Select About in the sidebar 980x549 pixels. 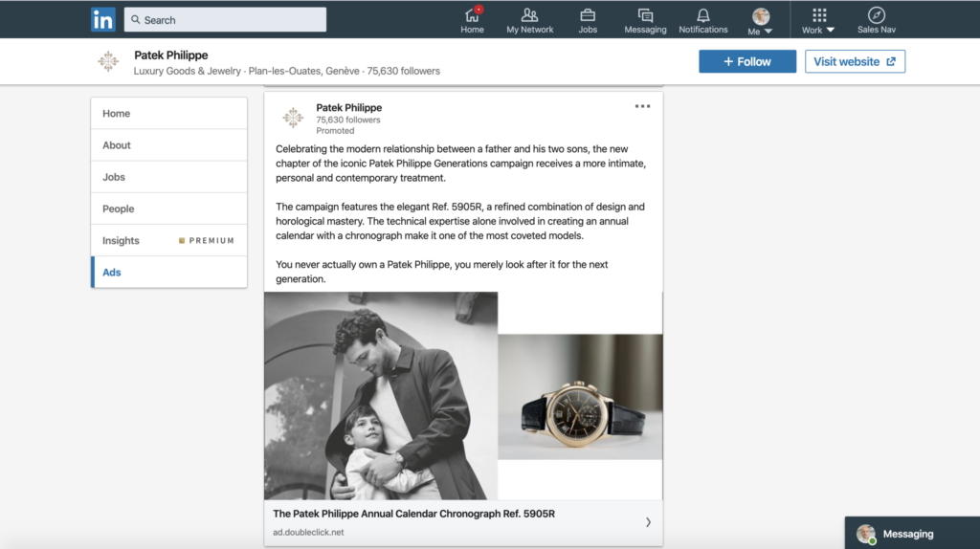[x=168, y=144]
